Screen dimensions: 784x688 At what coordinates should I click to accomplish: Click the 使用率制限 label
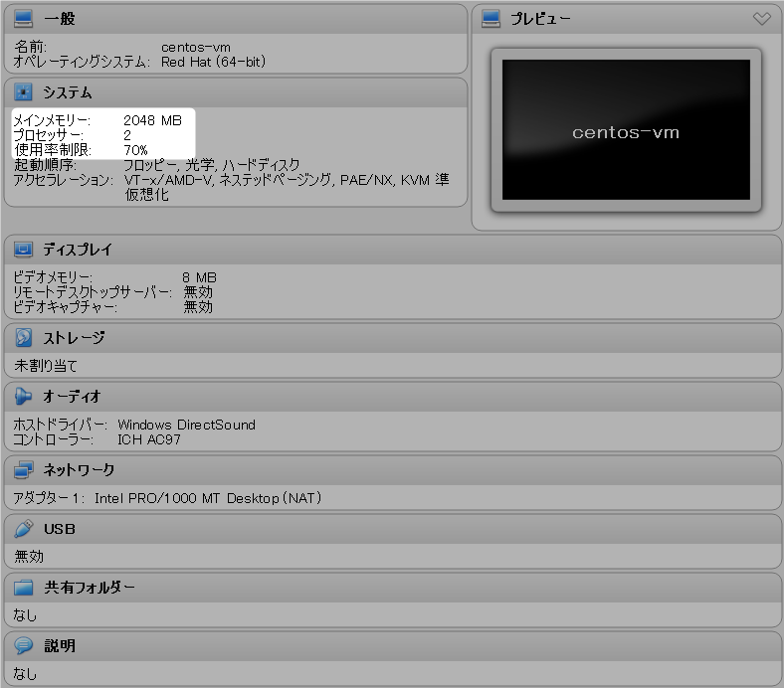pyautogui.click(x=53, y=150)
